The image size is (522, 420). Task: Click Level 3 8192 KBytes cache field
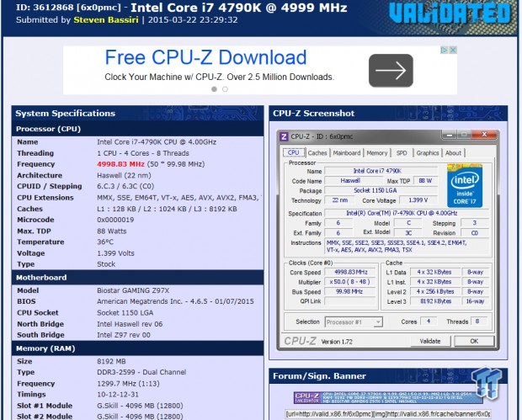pyautogui.click(x=435, y=301)
